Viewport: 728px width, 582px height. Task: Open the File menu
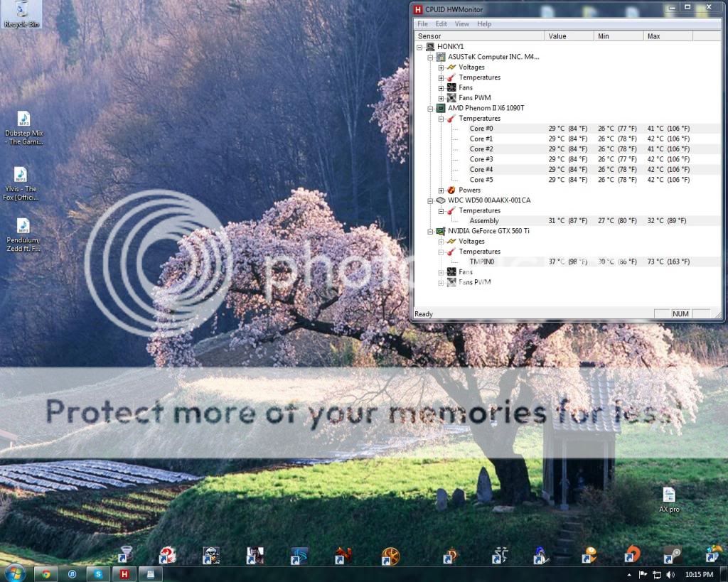coord(422,24)
